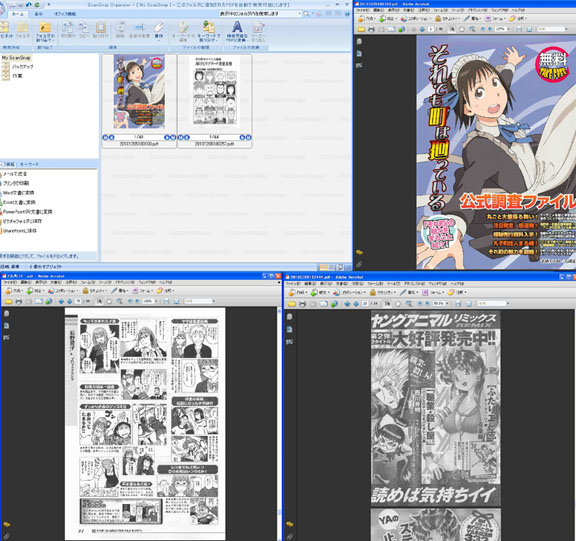Click Save to SharePoint action
The image size is (576, 541).
[x=19, y=231]
